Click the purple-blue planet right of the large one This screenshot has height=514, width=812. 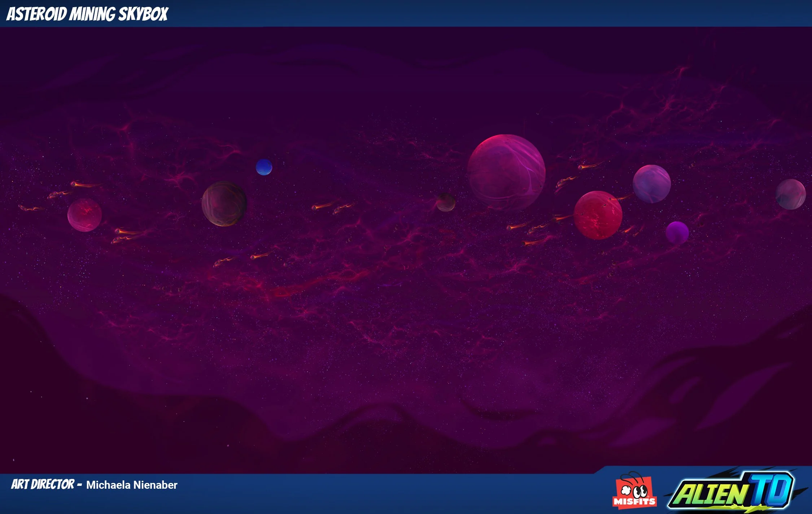(x=651, y=184)
